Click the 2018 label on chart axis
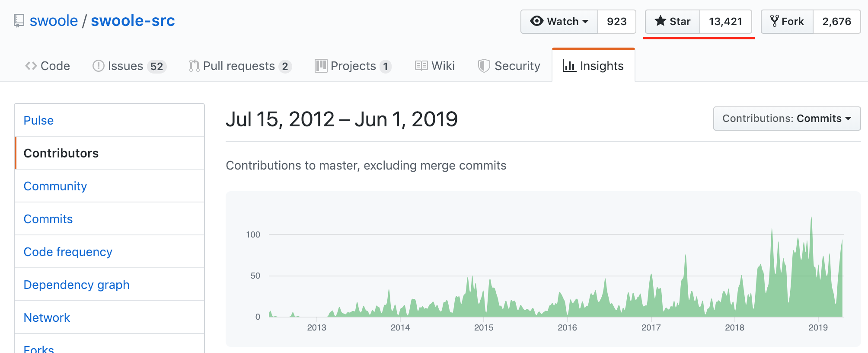868x353 pixels. coord(734,327)
